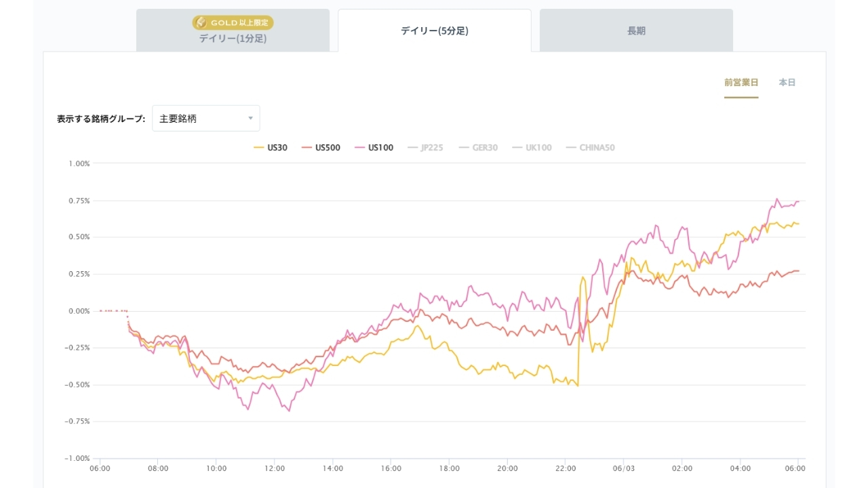Viewport: 868px width, 488px height.
Task: Click the 14:00 time axis label
Action: 333,468
